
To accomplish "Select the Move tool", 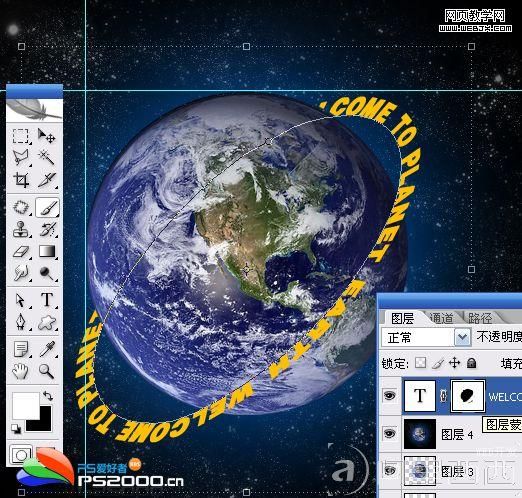I will click(46, 136).
